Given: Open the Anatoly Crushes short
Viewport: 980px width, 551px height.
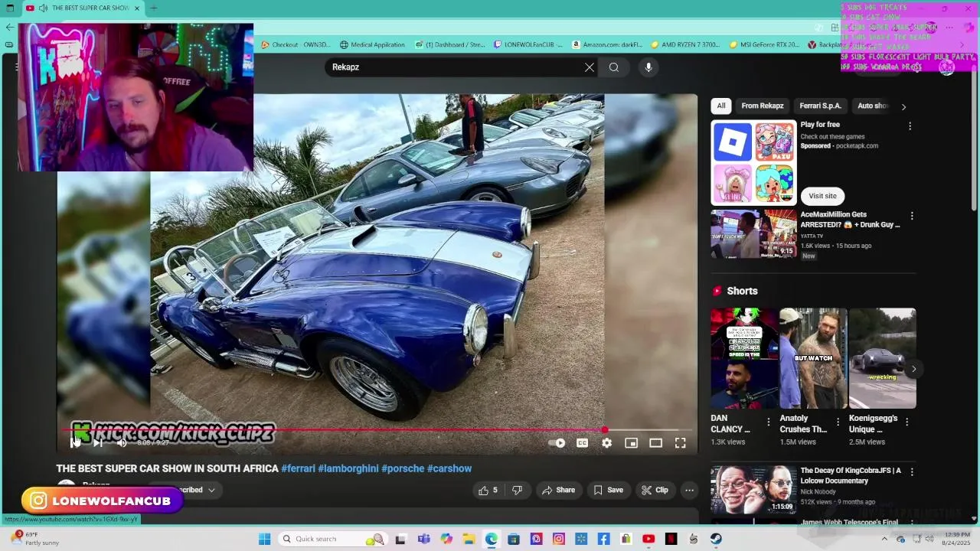Looking at the screenshot, I should 813,358.
